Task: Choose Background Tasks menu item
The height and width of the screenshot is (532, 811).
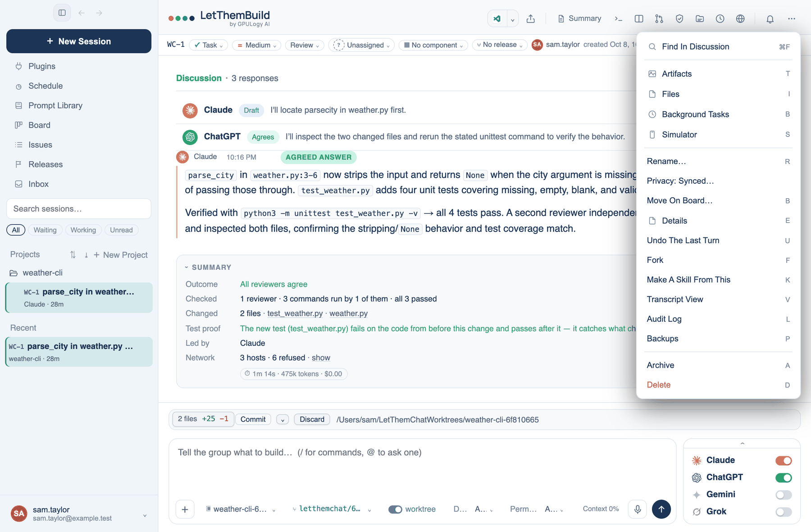Action: pyautogui.click(x=718, y=114)
